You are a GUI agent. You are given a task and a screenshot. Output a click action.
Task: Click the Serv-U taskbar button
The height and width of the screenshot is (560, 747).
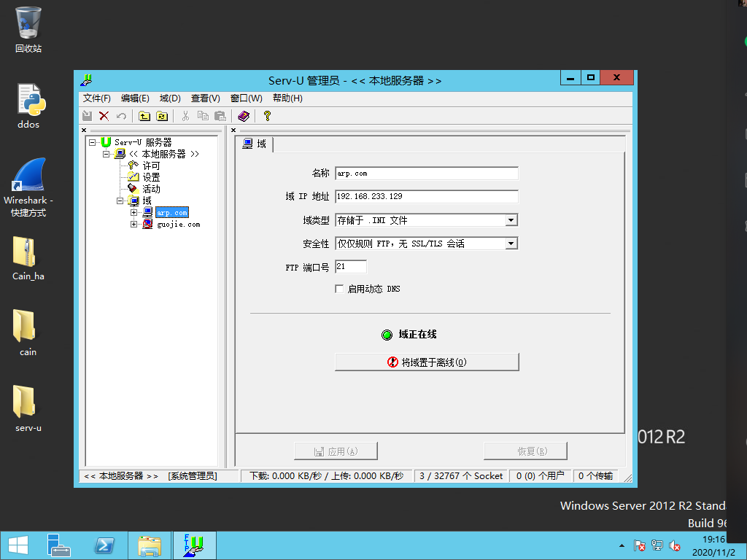click(x=194, y=545)
